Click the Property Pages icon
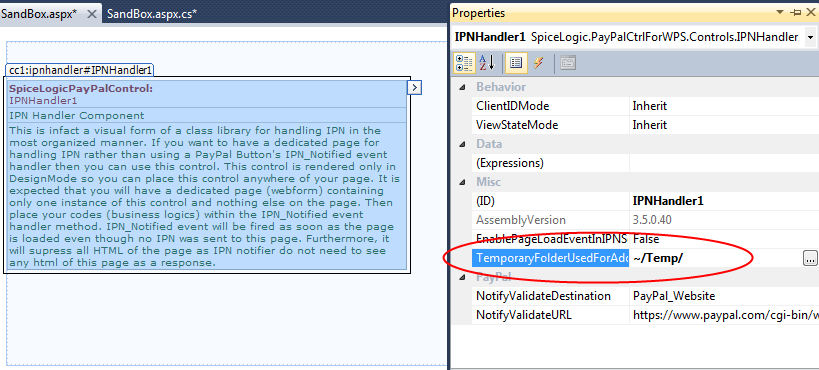Screen dimensions: 819x370 click(x=568, y=63)
